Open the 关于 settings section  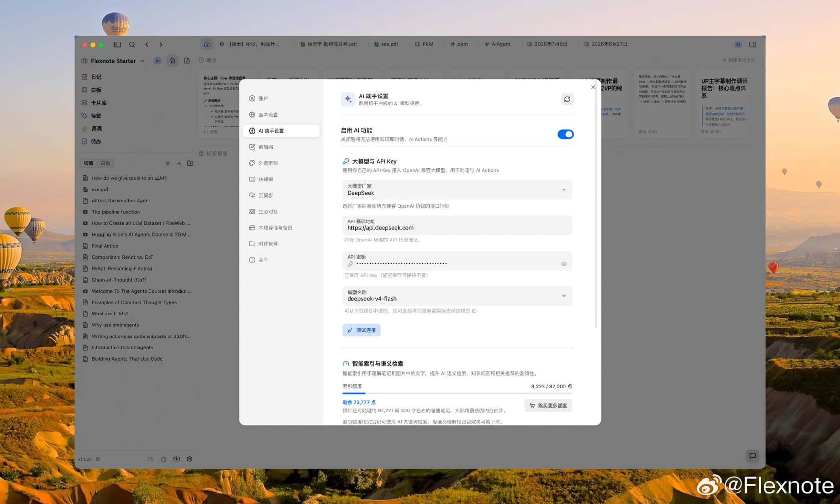click(x=281, y=260)
